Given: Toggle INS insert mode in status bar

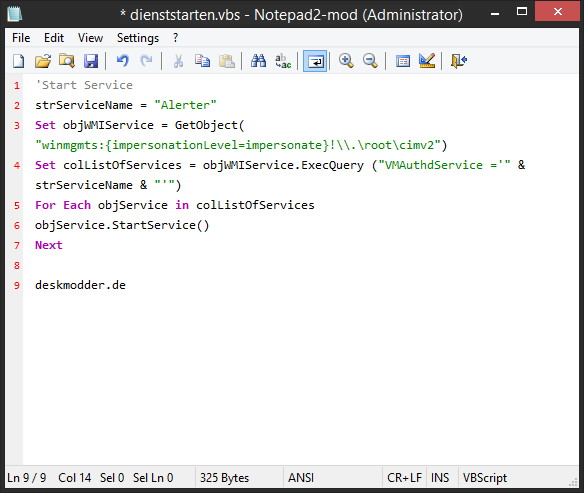Looking at the screenshot, I should point(440,478).
